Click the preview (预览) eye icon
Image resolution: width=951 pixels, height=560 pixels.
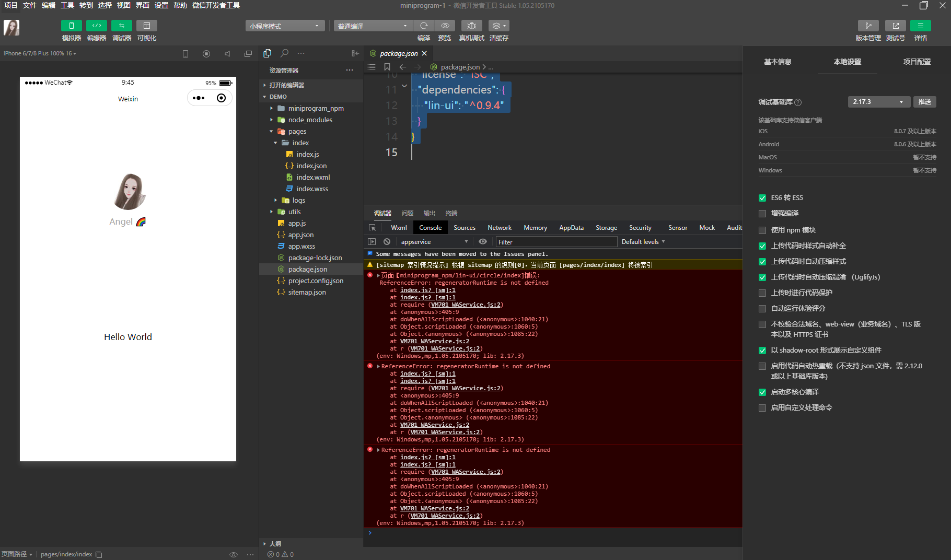point(445,26)
